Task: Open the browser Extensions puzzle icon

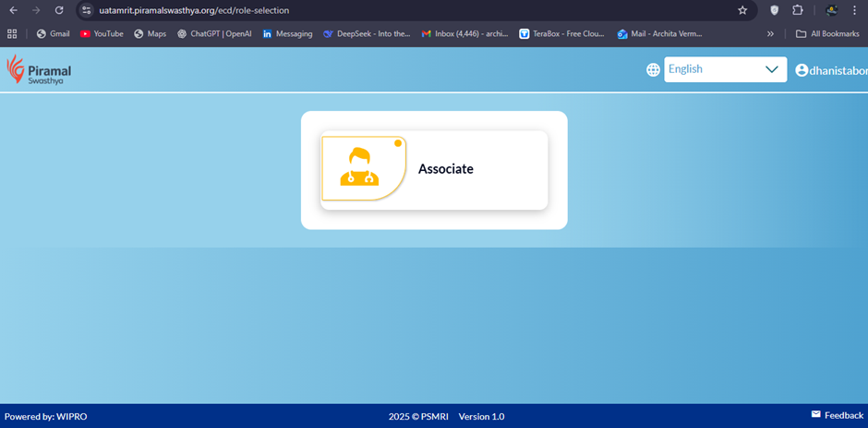Action: click(798, 10)
